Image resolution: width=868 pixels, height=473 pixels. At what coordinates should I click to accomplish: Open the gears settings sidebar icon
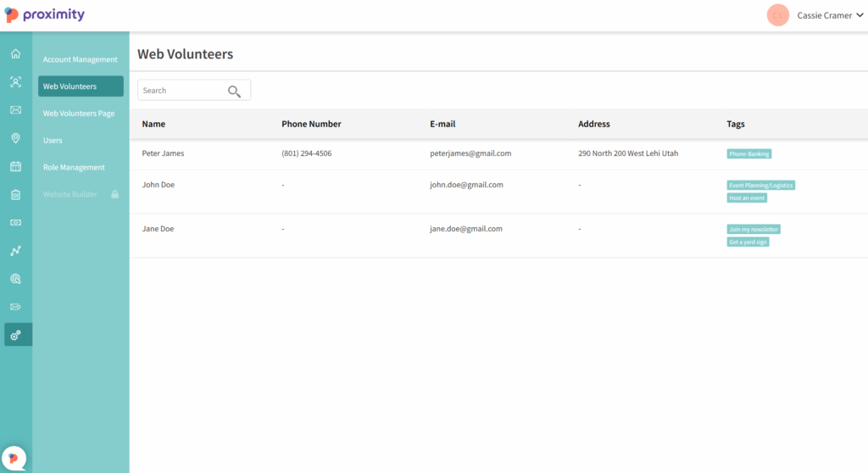pyautogui.click(x=15, y=335)
